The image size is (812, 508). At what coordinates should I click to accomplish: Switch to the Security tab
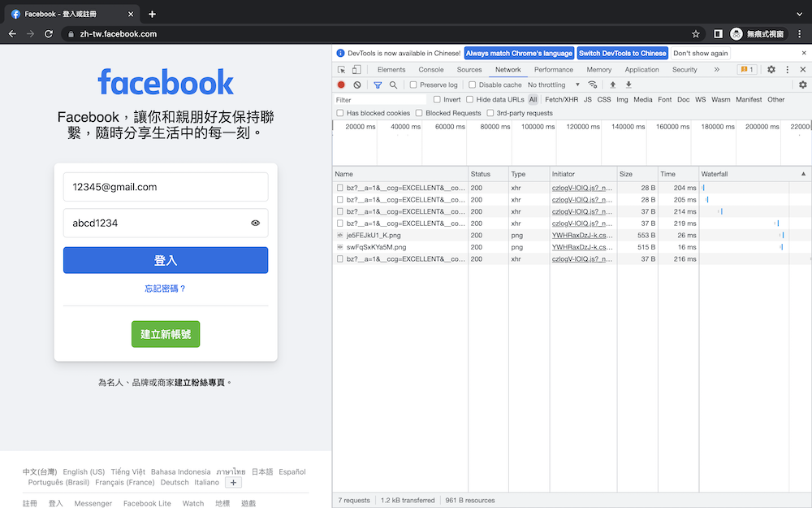[x=685, y=69]
